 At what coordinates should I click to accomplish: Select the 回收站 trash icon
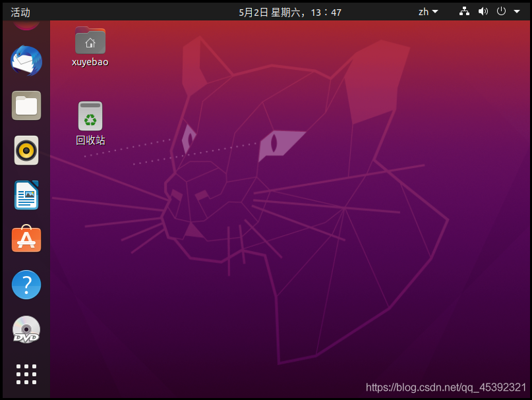(90, 124)
